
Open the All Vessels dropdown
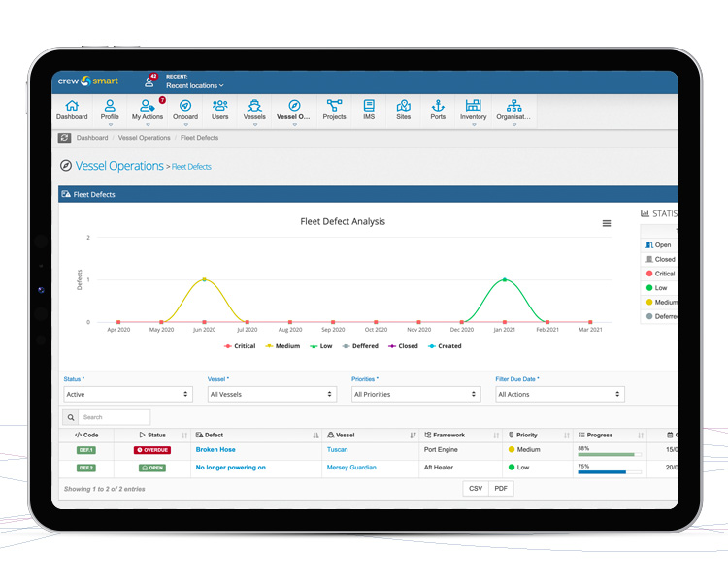(x=272, y=394)
